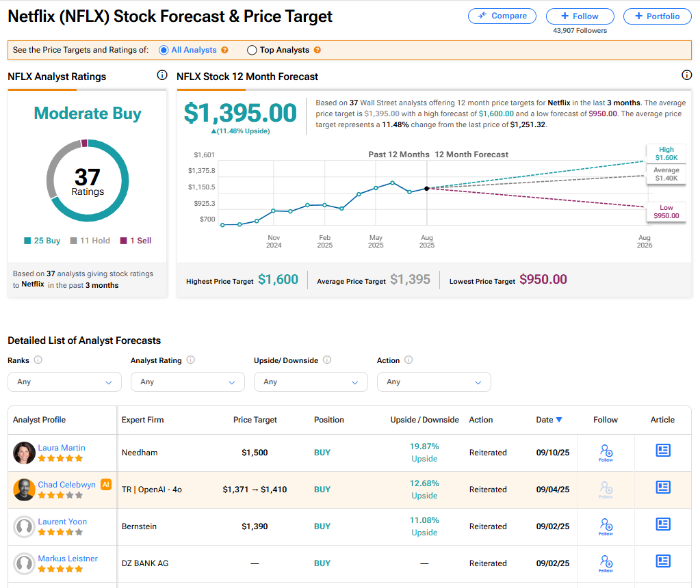Sort the table by Date column

549,420
